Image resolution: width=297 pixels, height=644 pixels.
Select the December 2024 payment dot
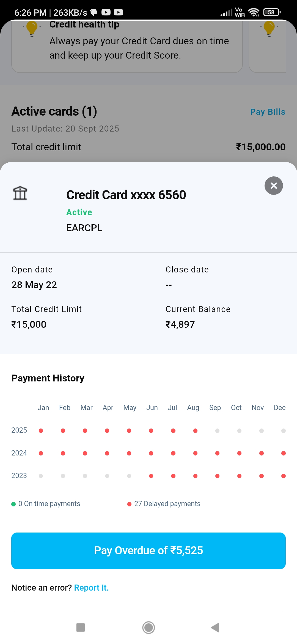(x=284, y=453)
